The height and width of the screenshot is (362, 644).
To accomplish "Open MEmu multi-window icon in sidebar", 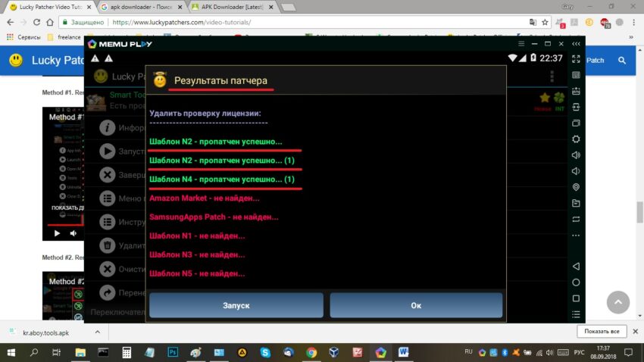I will point(576,123).
